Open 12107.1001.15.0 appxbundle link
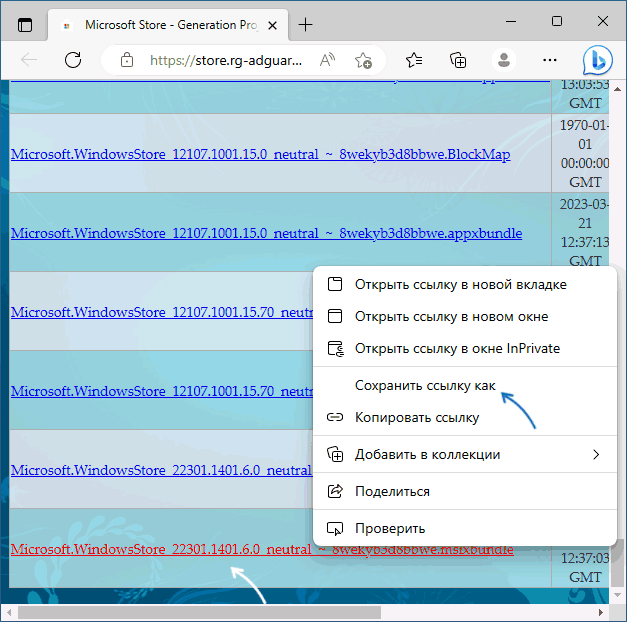This screenshot has height=622, width=627. click(266, 233)
